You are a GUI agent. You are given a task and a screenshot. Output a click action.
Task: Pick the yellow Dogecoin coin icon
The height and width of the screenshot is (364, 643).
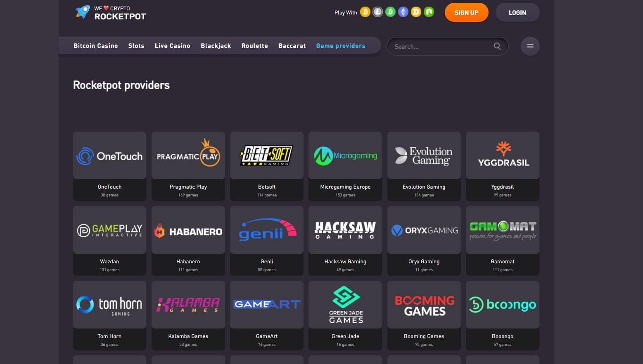(x=416, y=12)
